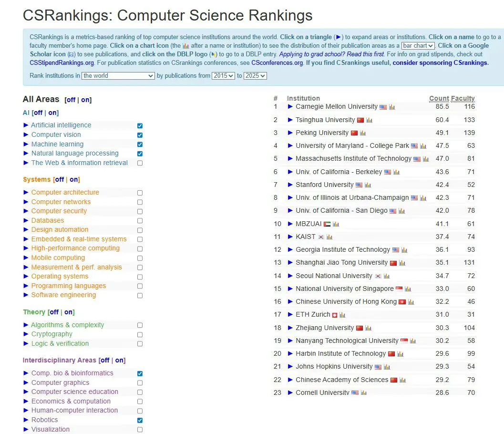Turn all areas on via All Areas 'on'
This screenshot has width=504, height=434.
coord(85,100)
